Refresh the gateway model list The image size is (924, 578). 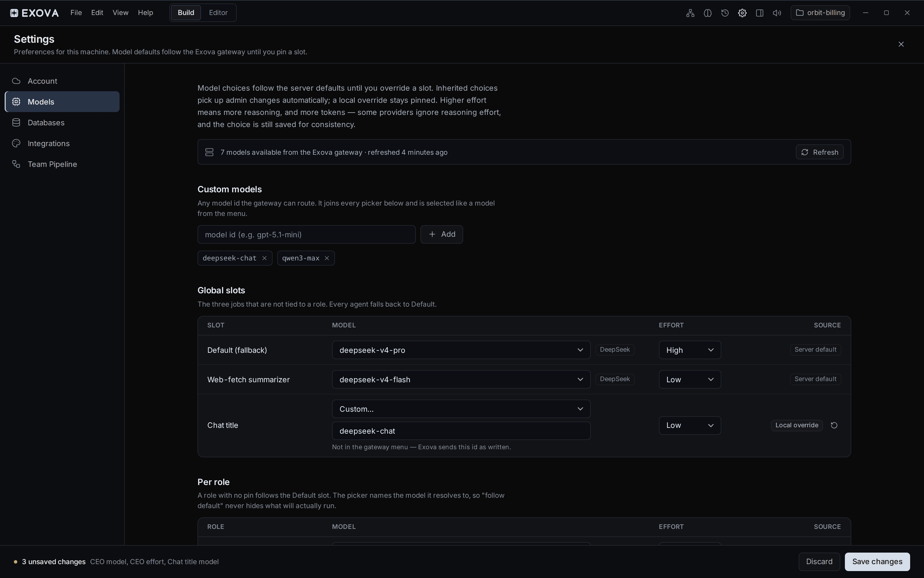[x=819, y=152]
